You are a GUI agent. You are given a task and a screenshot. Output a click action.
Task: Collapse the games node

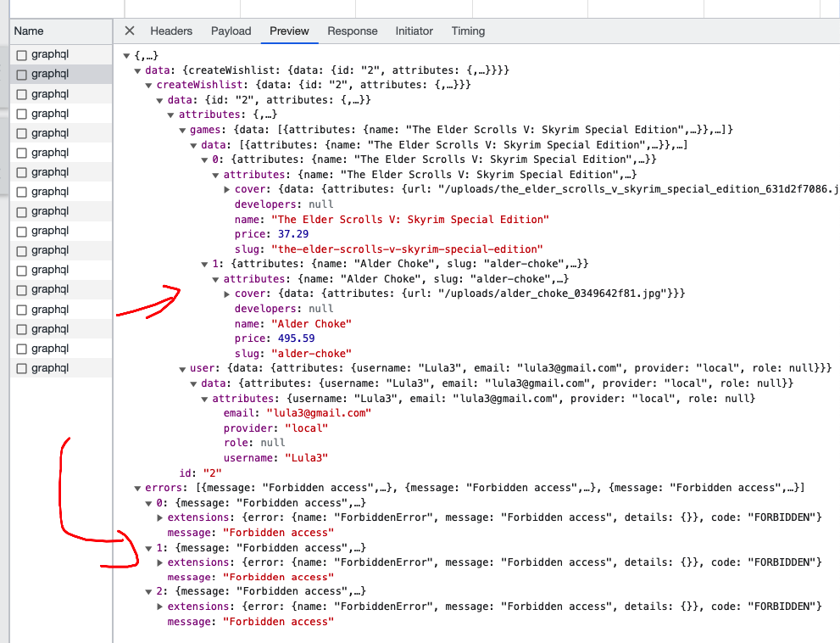coord(181,129)
